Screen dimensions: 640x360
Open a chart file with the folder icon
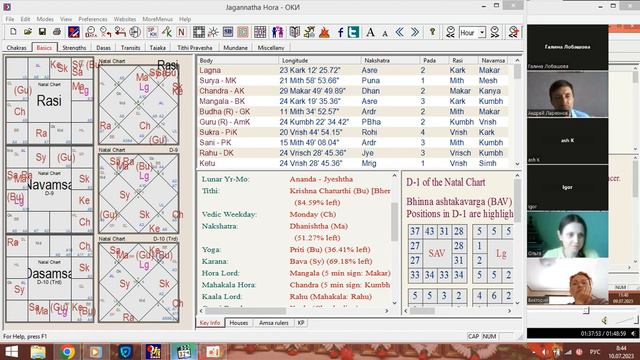tap(28, 32)
